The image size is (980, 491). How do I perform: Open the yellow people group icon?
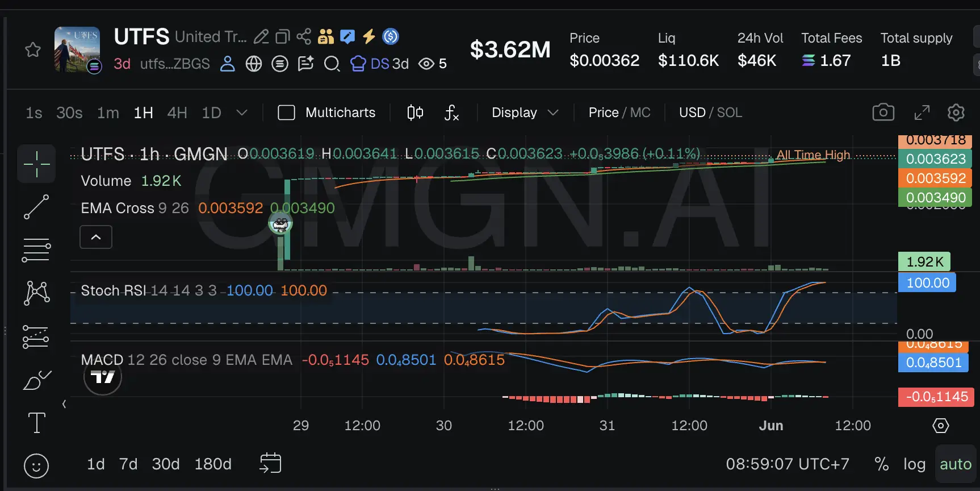(326, 37)
